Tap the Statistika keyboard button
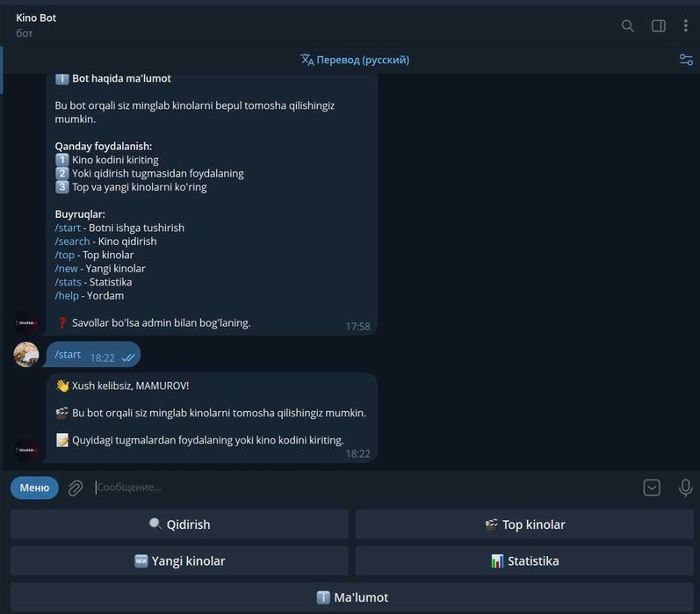The height and width of the screenshot is (614, 700). [x=524, y=561]
